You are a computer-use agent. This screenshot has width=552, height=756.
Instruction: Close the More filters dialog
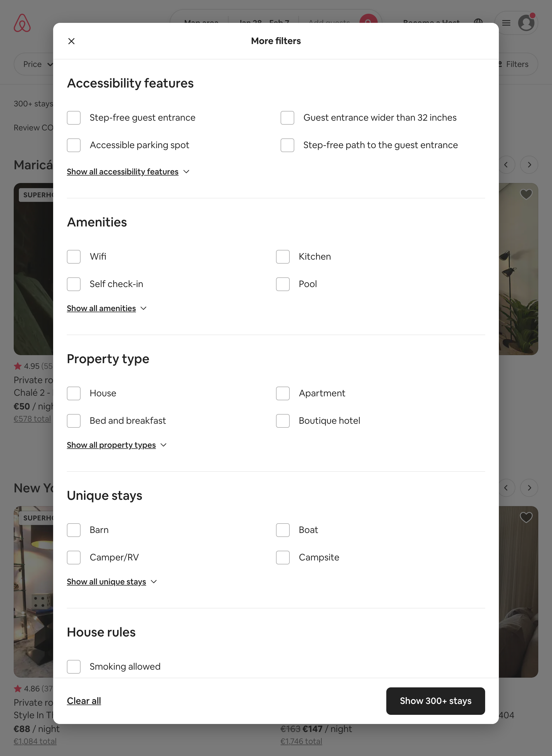click(71, 41)
